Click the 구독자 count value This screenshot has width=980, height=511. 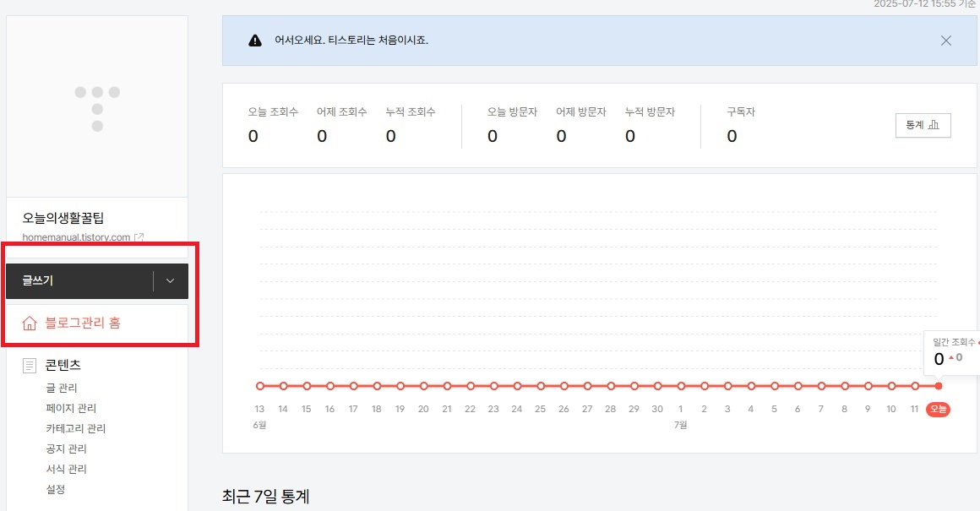732,135
